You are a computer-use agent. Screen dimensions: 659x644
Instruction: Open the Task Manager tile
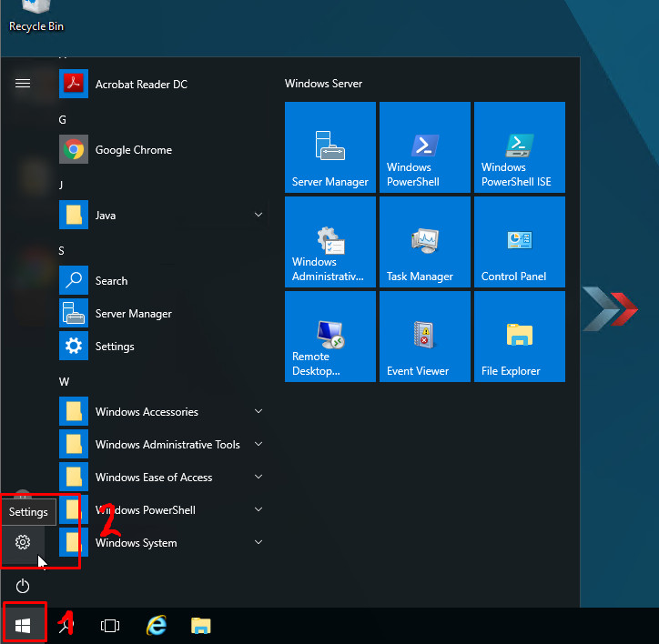click(425, 242)
